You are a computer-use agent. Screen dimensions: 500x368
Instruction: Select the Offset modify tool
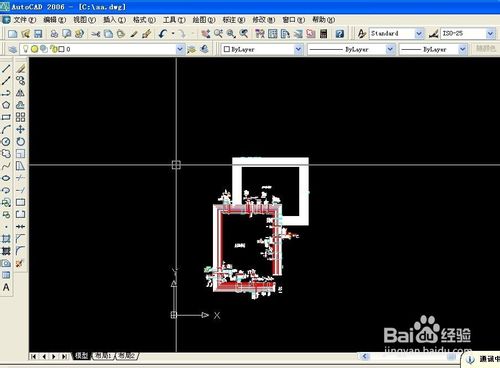click(x=20, y=105)
